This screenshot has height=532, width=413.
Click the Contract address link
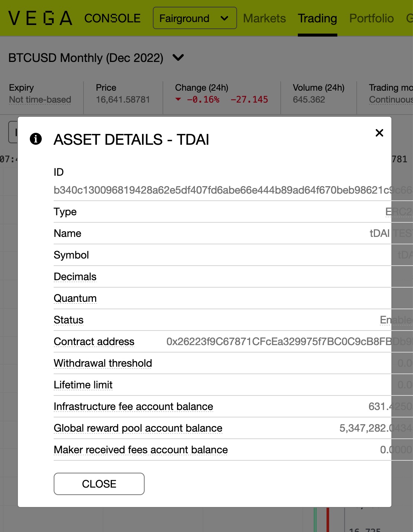pos(94,341)
